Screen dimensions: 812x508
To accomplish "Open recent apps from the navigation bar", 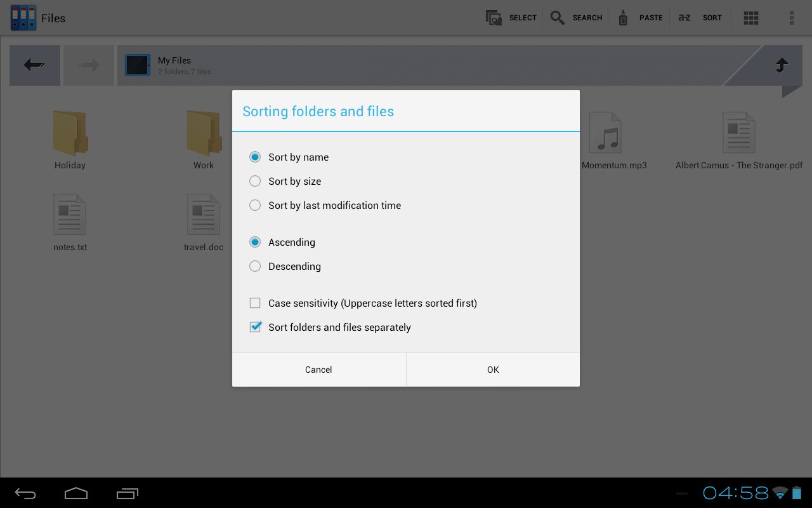I will pyautogui.click(x=128, y=493).
